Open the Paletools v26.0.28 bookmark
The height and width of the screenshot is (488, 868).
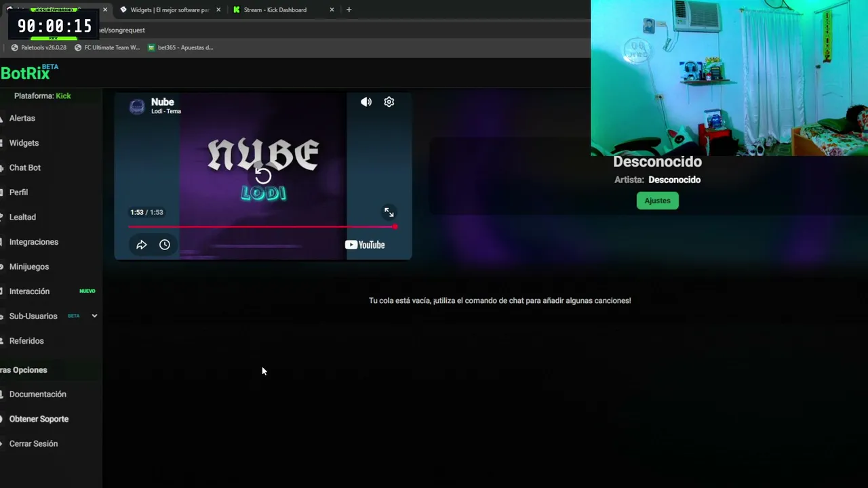click(x=39, y=47)
